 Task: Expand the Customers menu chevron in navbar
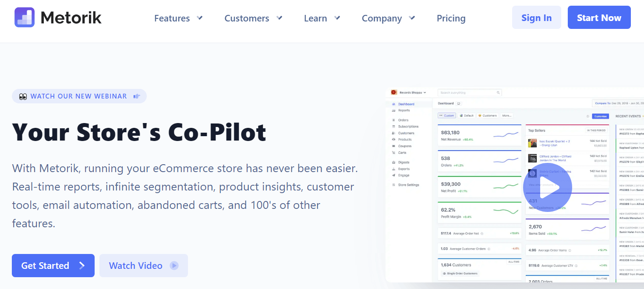(280, 18)
